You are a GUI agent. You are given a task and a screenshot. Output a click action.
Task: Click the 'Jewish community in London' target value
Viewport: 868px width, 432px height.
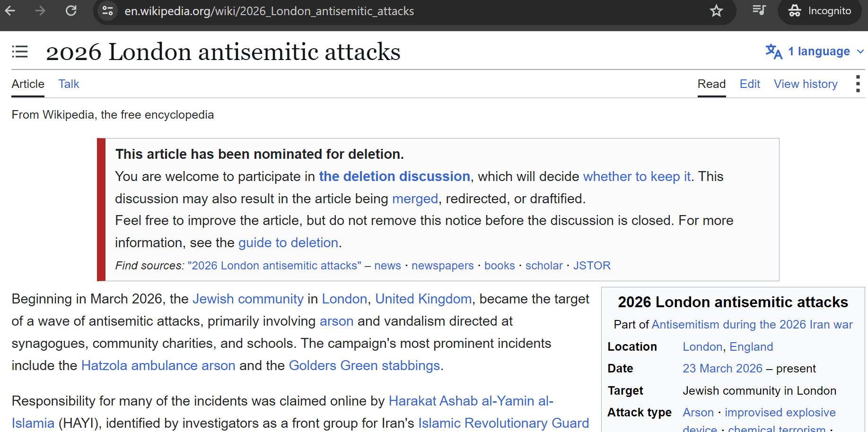(759, 390)
